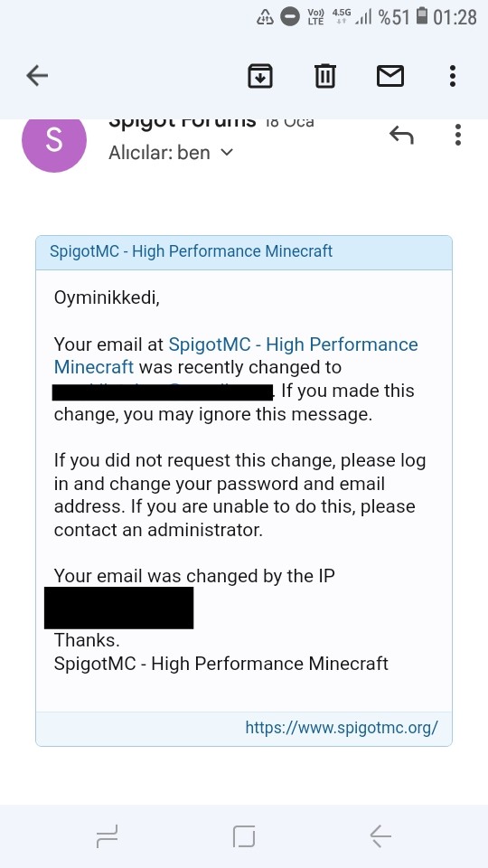The height and width of the screenshot is (868, 488).
Task: Open message options beside the reply arrow
Action: pyautogui.click(x=457, y=135)
